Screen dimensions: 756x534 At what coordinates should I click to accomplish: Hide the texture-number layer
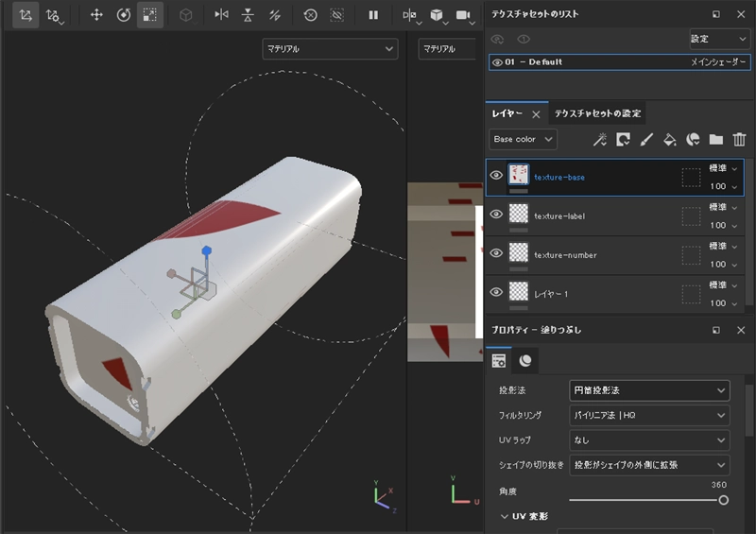click(x=496, y=253)
